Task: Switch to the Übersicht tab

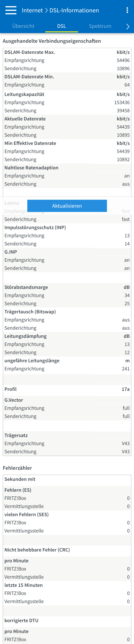Action: click(23, 26)
